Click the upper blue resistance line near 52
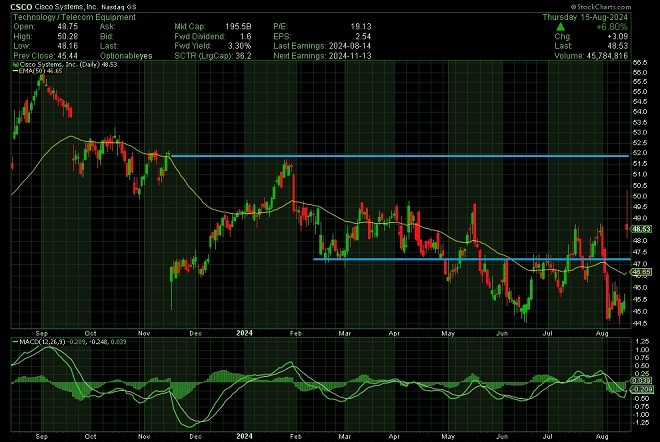 pyautogui.click(x=399, y=156)
